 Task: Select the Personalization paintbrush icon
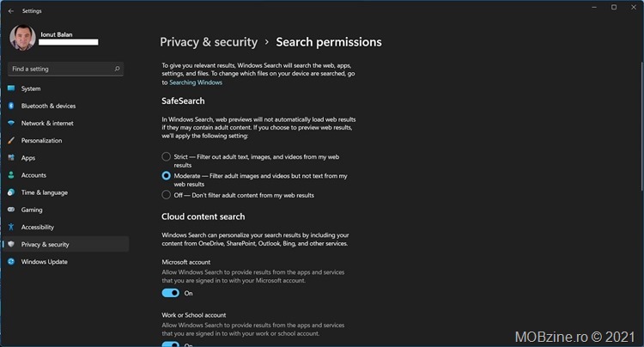point(11,141)
